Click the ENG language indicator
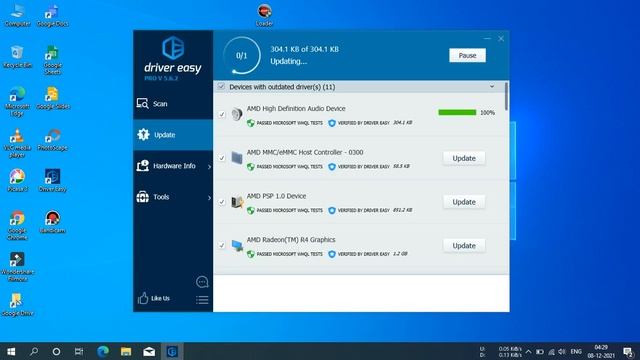This screenshot has height=360, width=640. coord(576,351)
